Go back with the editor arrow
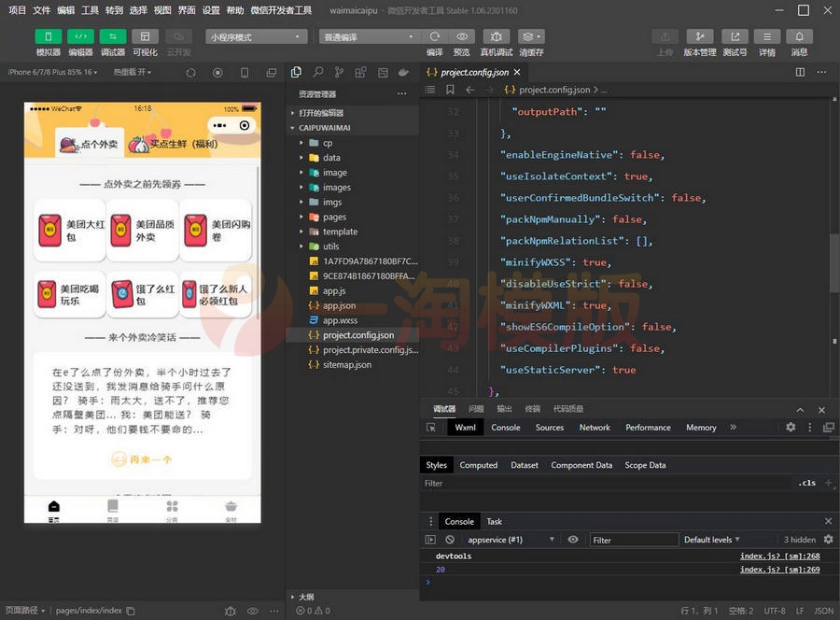 469,90
